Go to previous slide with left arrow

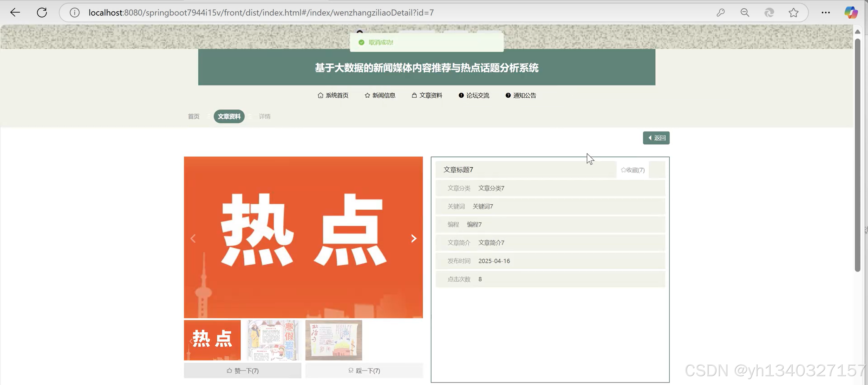click(193, 238)
